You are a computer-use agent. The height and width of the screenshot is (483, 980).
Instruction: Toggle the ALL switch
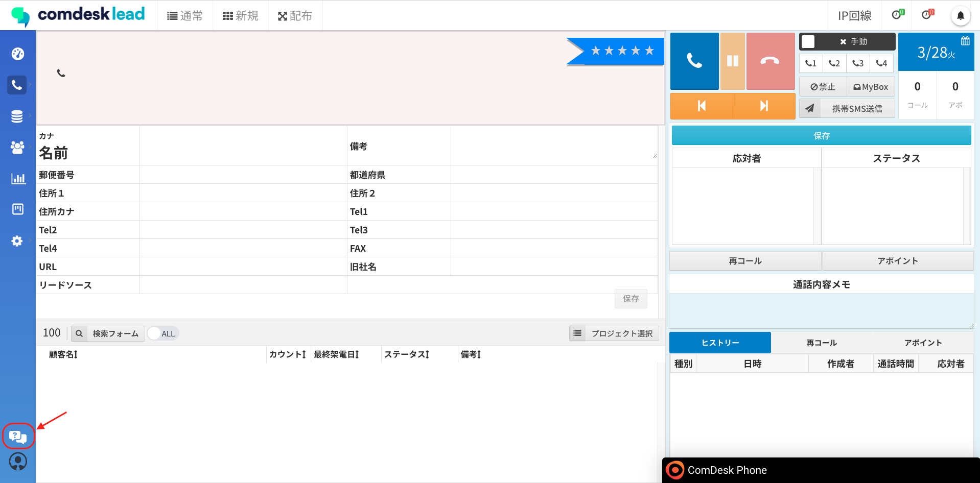pyautogui.click(x=162, y=333)
